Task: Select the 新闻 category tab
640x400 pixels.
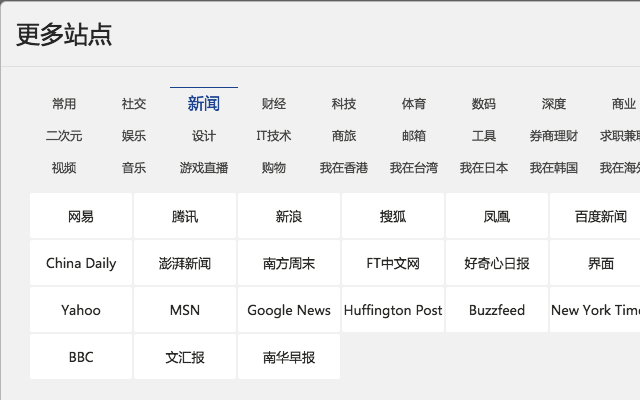Action: click(x=204, y=104)
